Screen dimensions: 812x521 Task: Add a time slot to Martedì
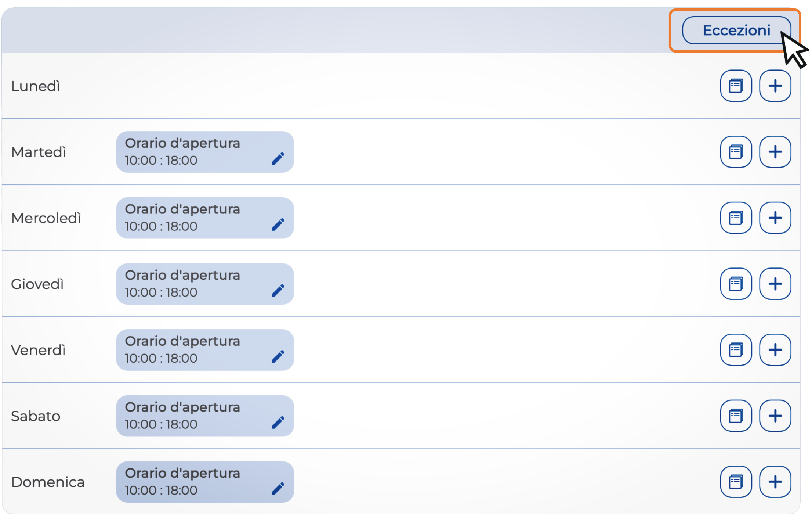pyautogui.click(x=775, y=152)
